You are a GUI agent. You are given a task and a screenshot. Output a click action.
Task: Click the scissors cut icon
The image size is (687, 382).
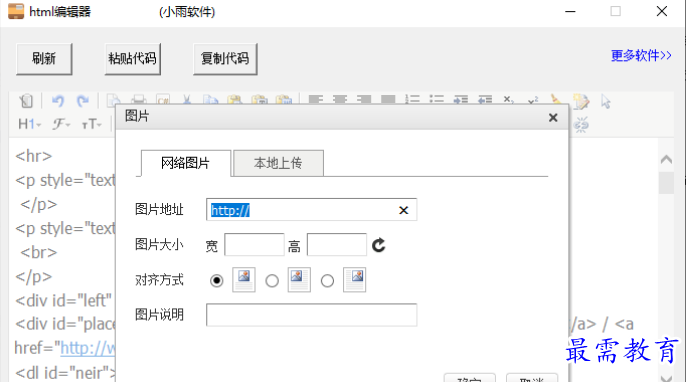point(187,99)
